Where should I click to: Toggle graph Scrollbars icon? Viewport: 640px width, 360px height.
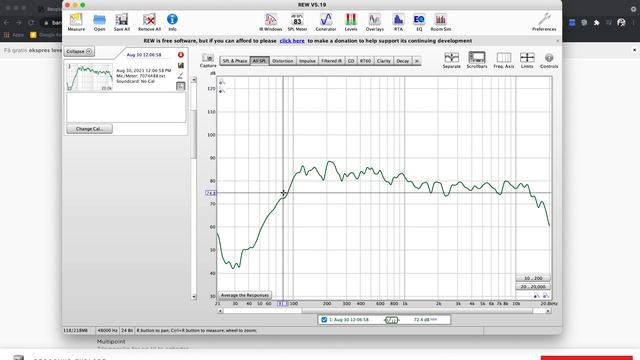(x=477, y=60)
